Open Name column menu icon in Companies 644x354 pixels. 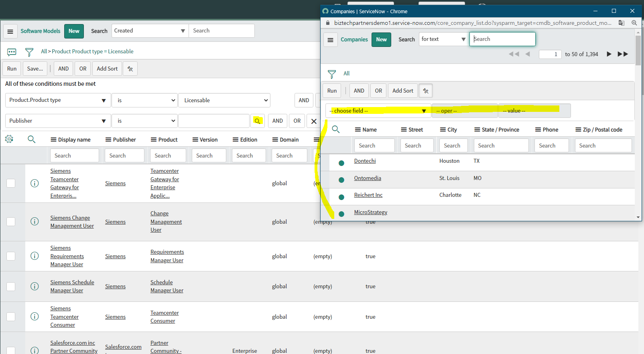coord(358,129)
